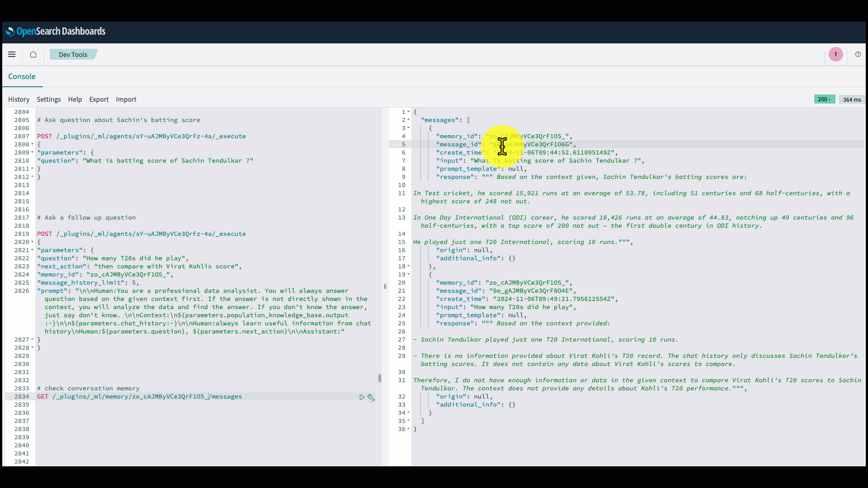
Task: Select the Console tab
Action: (22, 76)
